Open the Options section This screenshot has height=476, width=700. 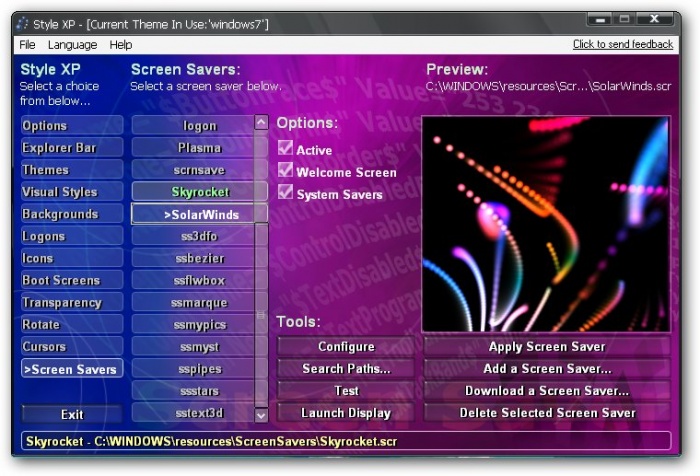[72, 125]
